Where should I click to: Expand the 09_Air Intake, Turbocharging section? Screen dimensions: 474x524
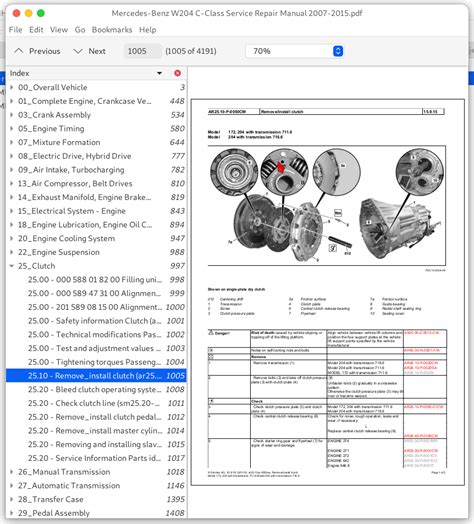12,170
